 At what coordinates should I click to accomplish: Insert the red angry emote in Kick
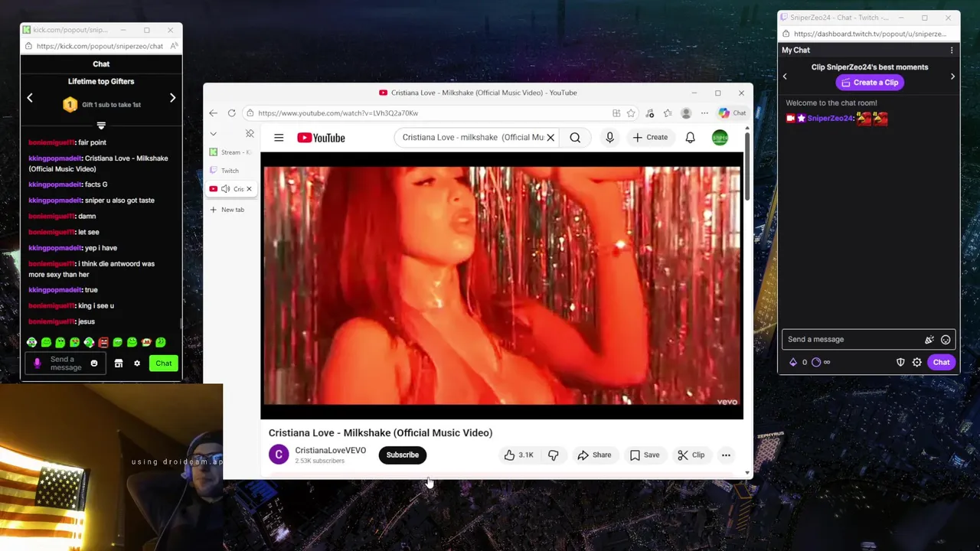tap(103, 342)
